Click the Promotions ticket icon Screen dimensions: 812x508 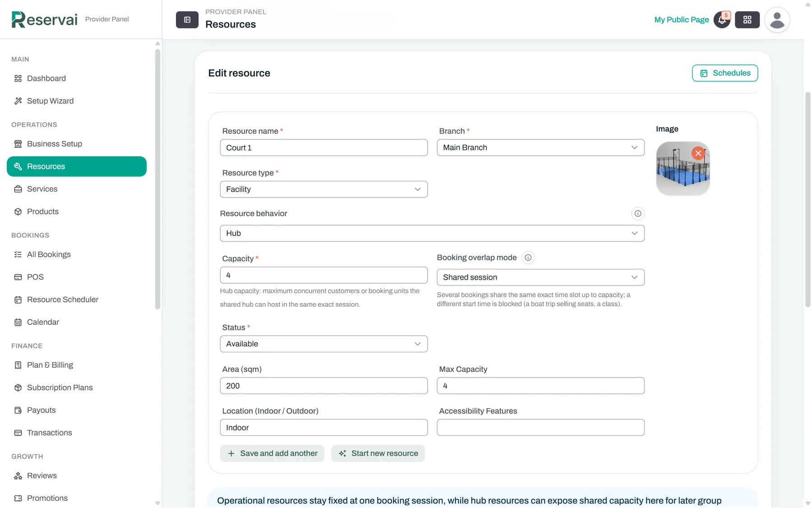coord(18,498)
